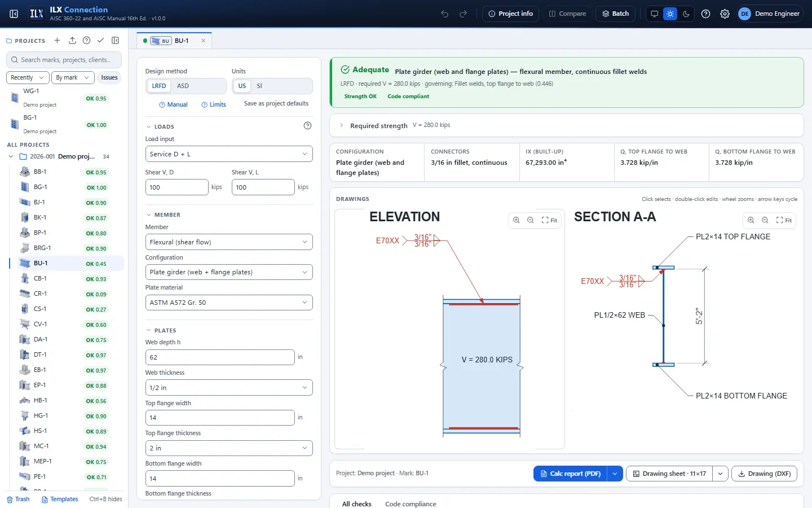812x508 pixels.
Task: Open the Load input Service D + L dropdown
Action: tap(229, 154)
